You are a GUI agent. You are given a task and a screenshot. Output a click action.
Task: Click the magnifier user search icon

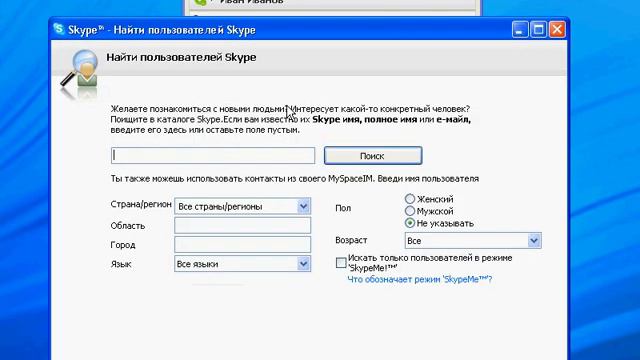click(80, 69)
